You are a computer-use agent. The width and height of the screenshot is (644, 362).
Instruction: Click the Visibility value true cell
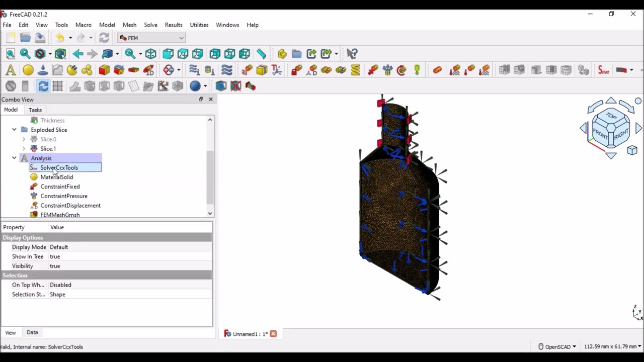[130, 266]
